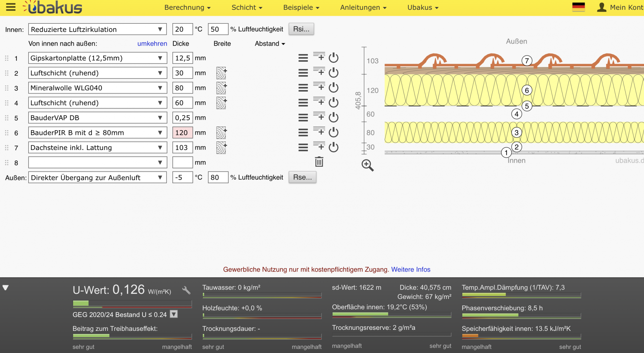Open the U-Wert wrench settings icon

186,290
